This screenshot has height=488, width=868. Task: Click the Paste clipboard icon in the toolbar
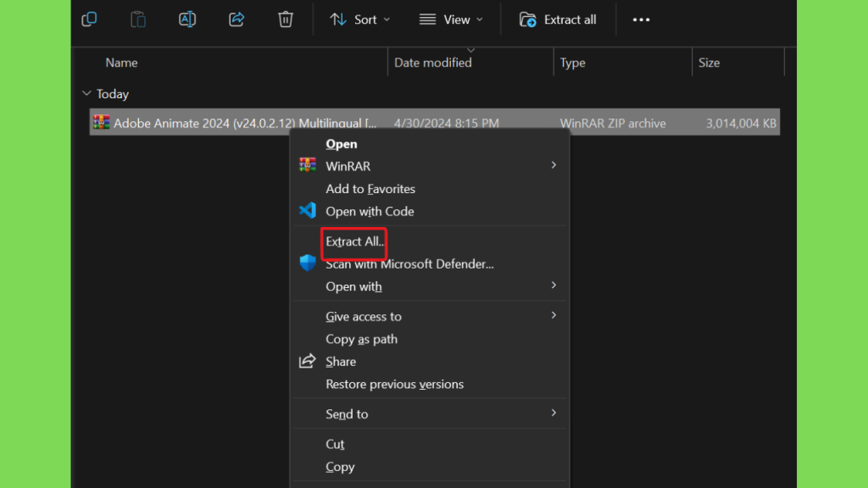click(x=138, y=19)
